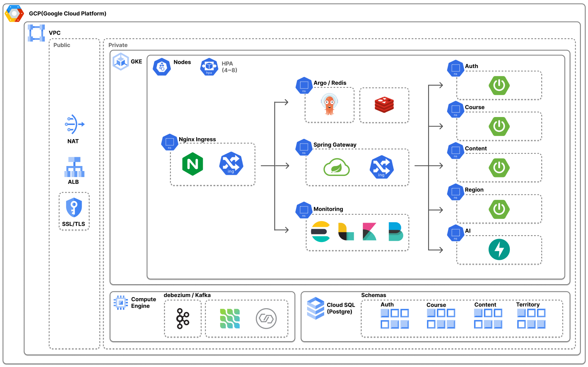Select the "Cloud SQL (Postgre)" label
Image resolution: width=588 pixels, height=367 pixels.
(341, 308)
